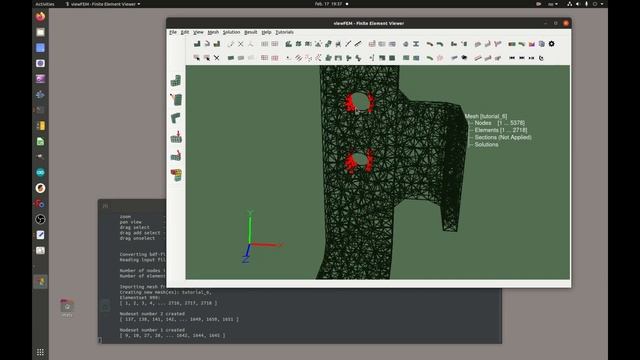
Task: Click 'Nodeset number 2 created' in the terminal
Action: [x=152, y=314]
